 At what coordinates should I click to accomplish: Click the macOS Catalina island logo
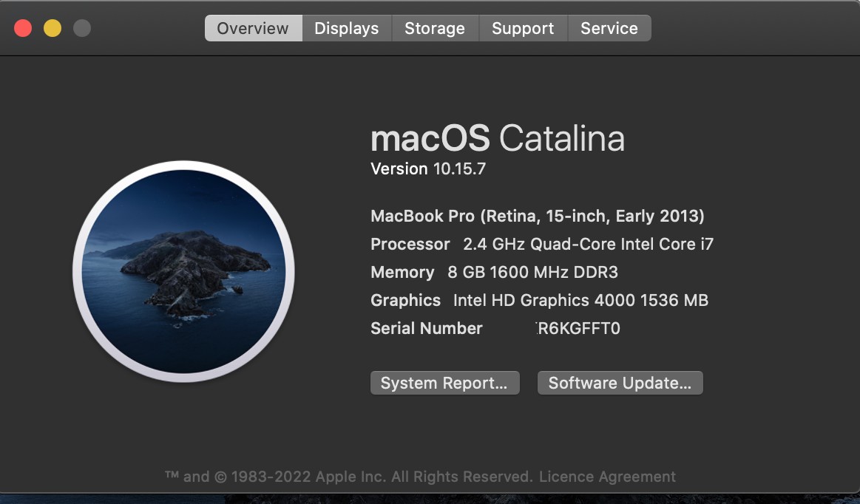(183, 272)
